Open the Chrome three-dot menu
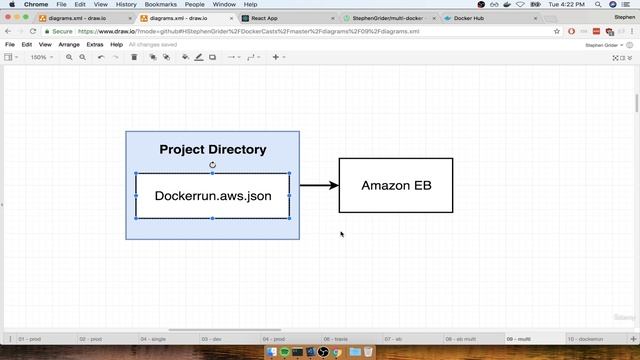 coord(632,31)
